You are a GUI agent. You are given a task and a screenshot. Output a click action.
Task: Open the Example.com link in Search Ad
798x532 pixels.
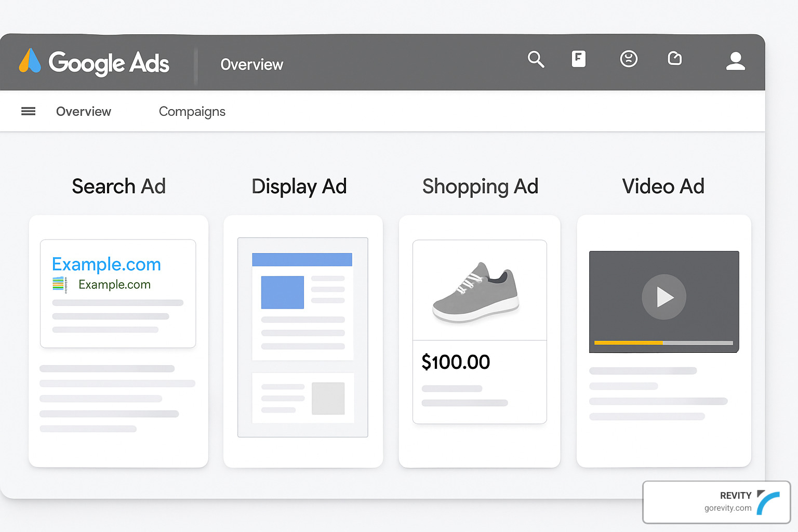106,264
